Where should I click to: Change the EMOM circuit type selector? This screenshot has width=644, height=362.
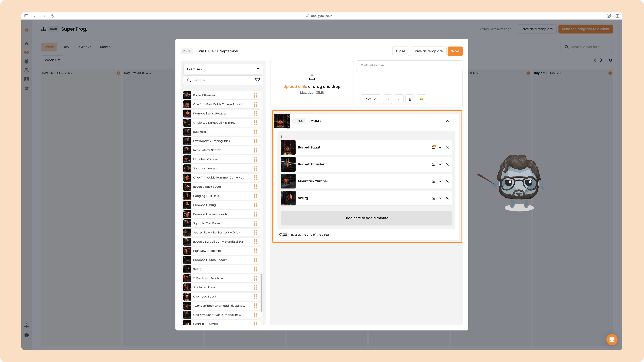[315, 121]
